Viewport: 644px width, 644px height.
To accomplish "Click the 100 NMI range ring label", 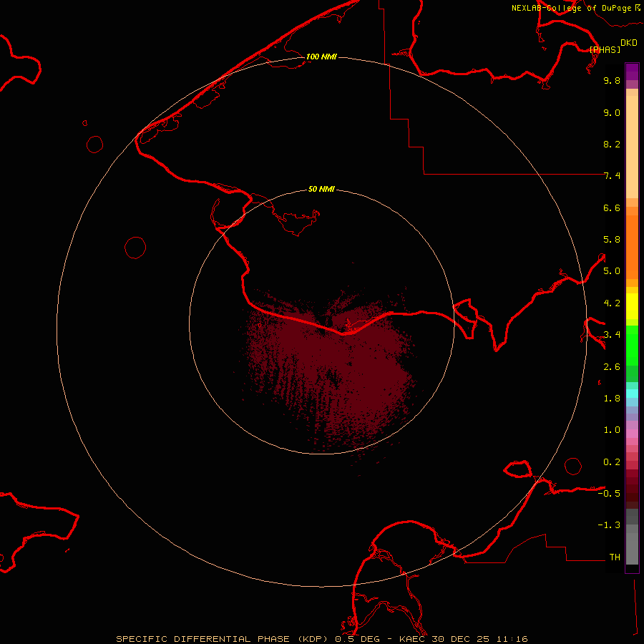I will point(321,57).
